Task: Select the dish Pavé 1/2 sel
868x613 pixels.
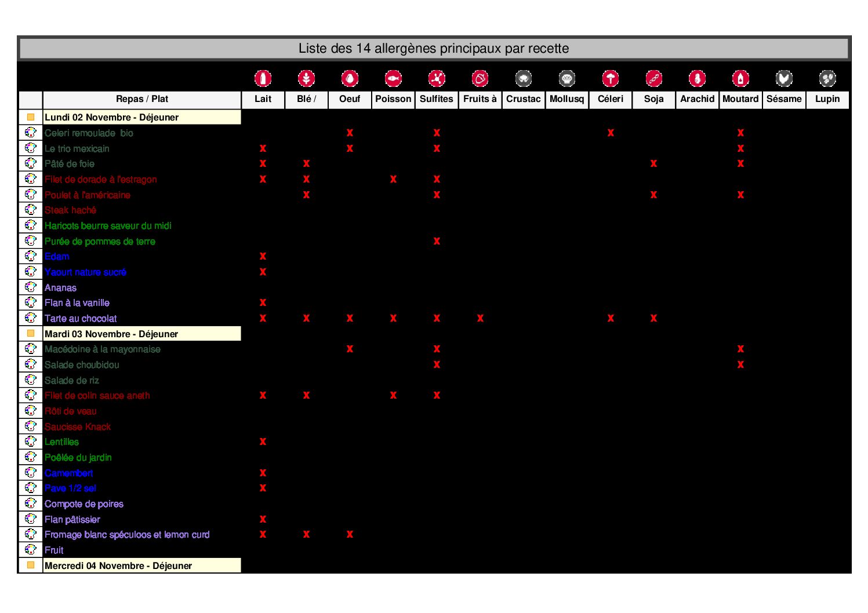Action: click(x=70, y=488)
